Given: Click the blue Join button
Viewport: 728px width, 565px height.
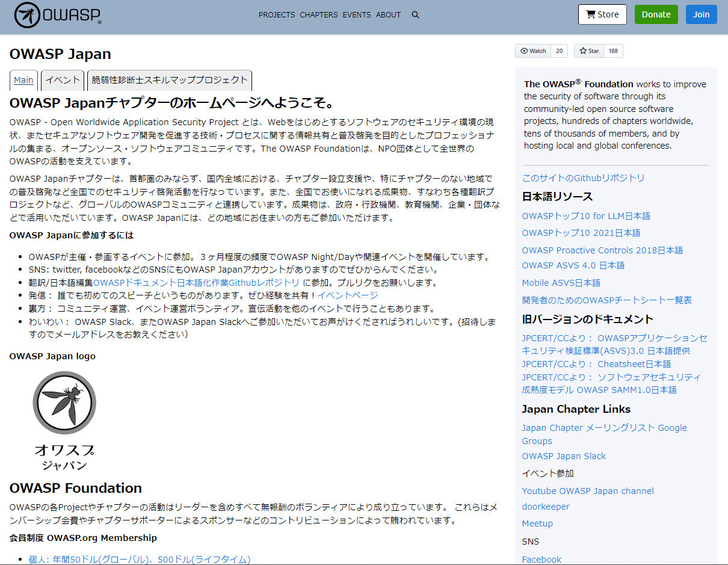Looking at the screenshot, I should (701, 14).
